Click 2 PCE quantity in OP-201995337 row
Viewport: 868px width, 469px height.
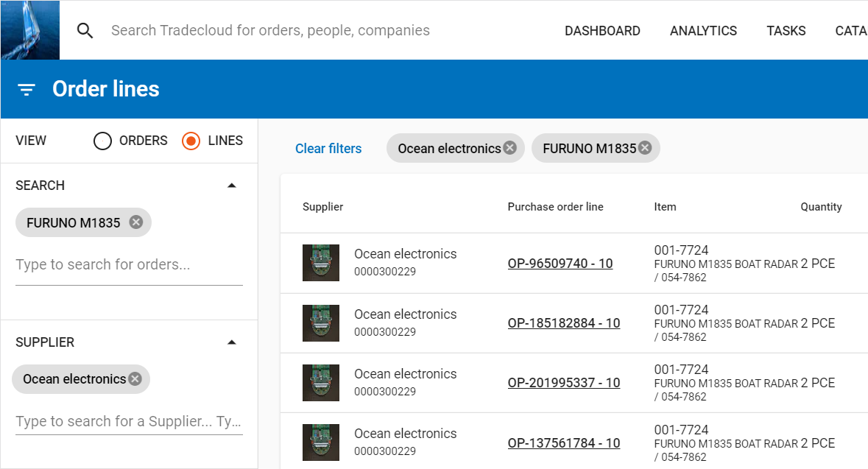[818, 383]
